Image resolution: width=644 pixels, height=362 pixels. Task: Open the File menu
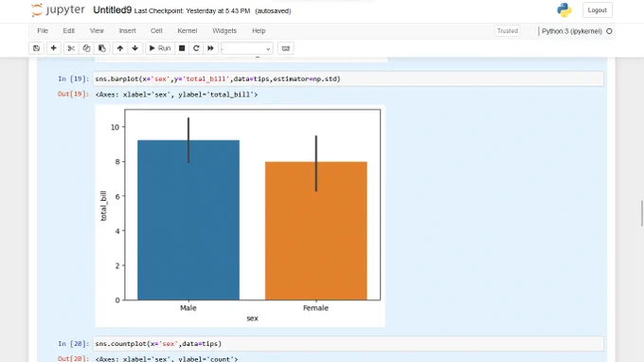coord(43,31)
